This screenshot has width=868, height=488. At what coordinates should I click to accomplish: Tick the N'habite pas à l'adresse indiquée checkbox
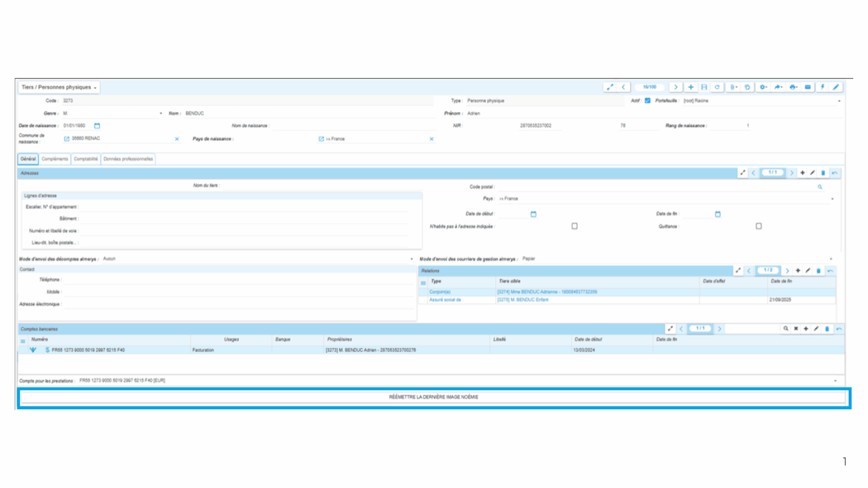[x=574, y=226]
